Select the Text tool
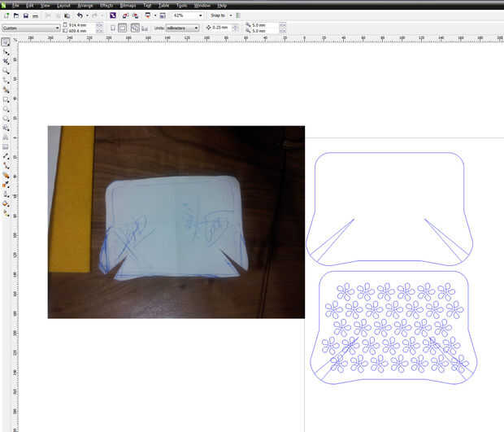Screen dimensions: 504x432 click(6, 137)
